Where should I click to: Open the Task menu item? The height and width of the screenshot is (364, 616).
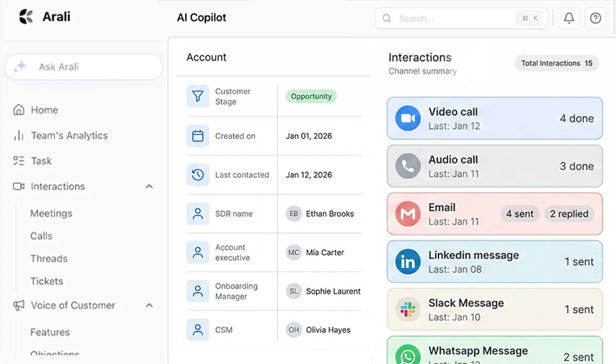point(41,161)
